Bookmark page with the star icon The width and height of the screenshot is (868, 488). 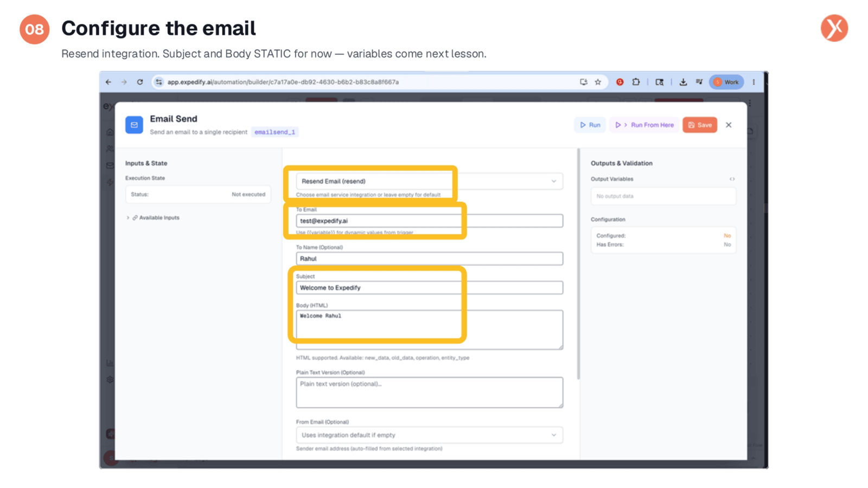[x=598, y=82]
